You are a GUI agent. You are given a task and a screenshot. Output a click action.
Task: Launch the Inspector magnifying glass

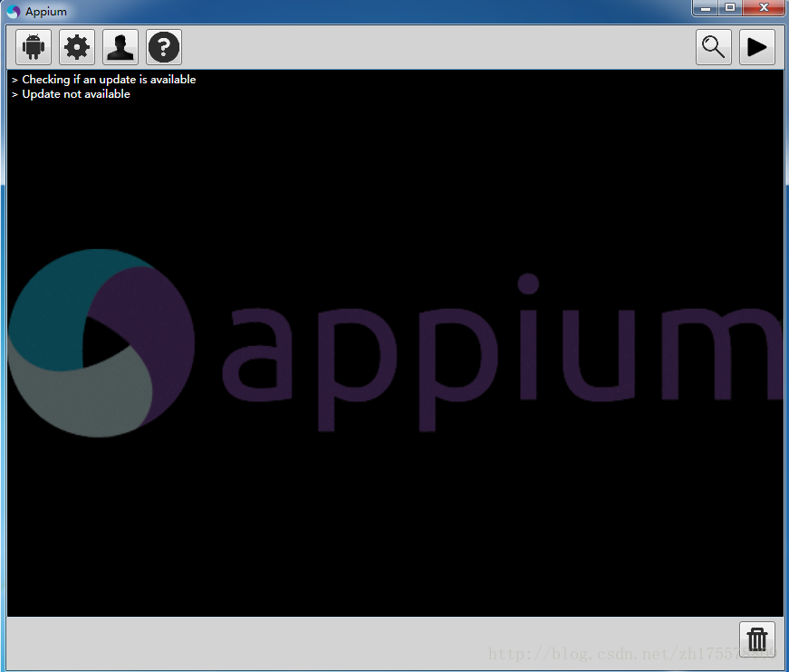pos(714,47)
